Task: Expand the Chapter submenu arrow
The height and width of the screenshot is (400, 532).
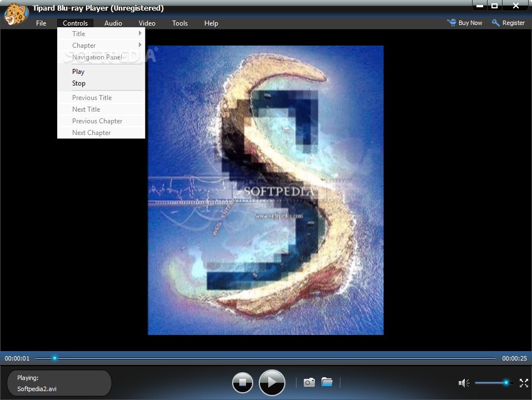Action: click(x=140, y=45)
